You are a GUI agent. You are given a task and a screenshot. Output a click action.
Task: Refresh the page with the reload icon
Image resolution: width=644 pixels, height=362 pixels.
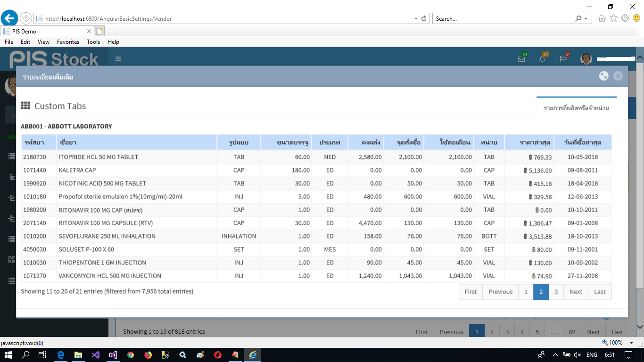(424, 19)
